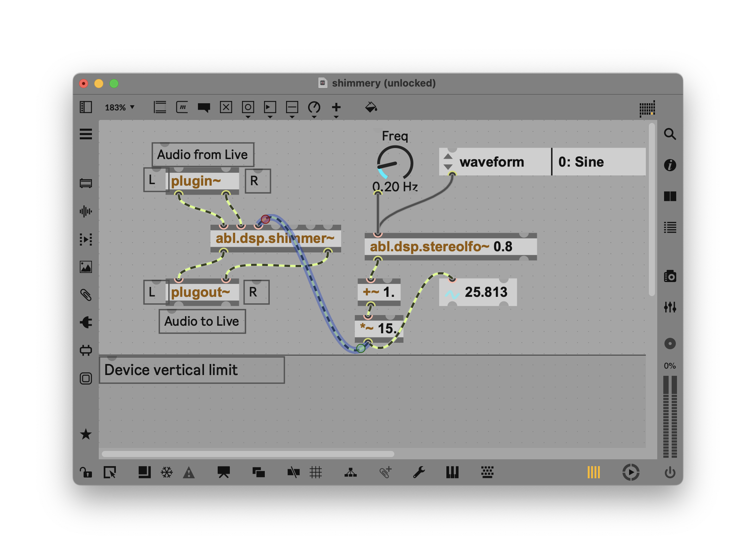Add a comment box from top toolbar
This screenshot has height=558, width=756.
204,107
